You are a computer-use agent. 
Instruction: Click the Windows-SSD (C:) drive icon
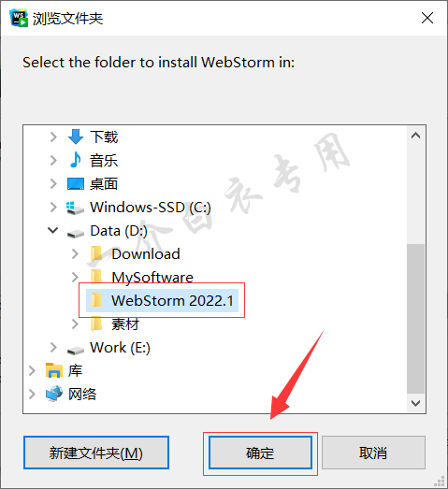point(75,208)
